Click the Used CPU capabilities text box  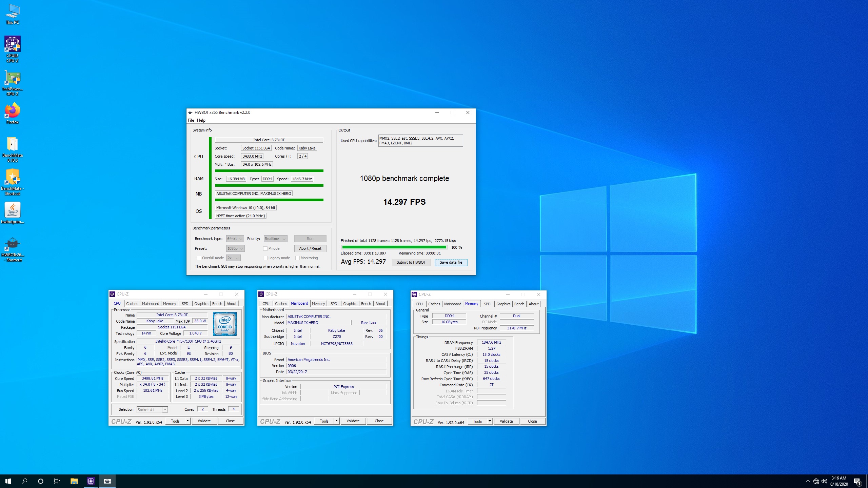point(420,141)
